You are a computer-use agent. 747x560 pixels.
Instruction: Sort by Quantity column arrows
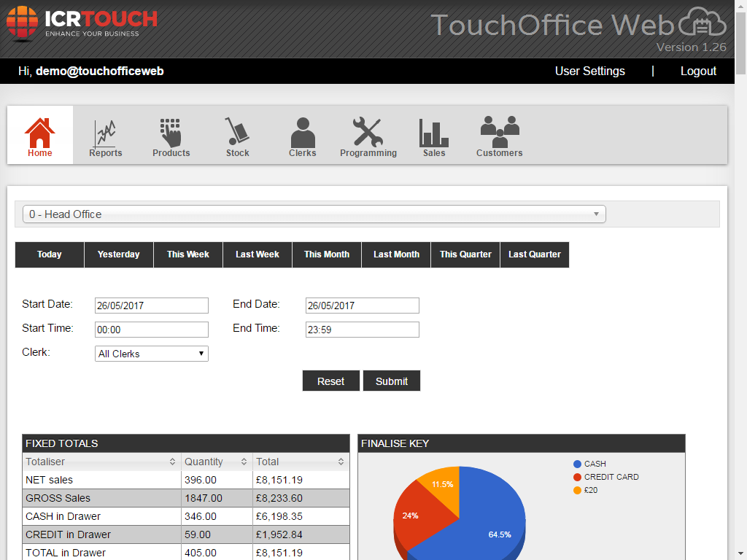tap(244, 462)
